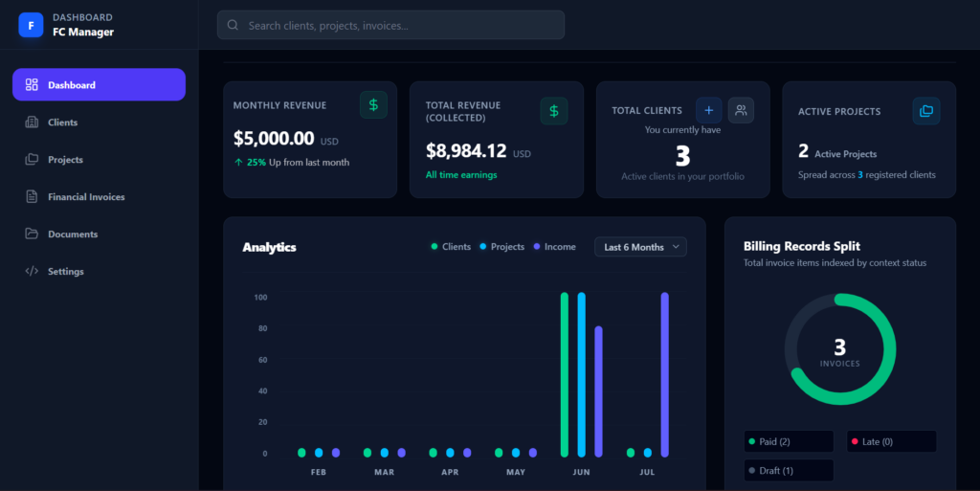Image resolution: width=980 pixels, height=491 pixels.
Task: Focus the search clients, projects, invoices field
Action: tap(390, 25)
